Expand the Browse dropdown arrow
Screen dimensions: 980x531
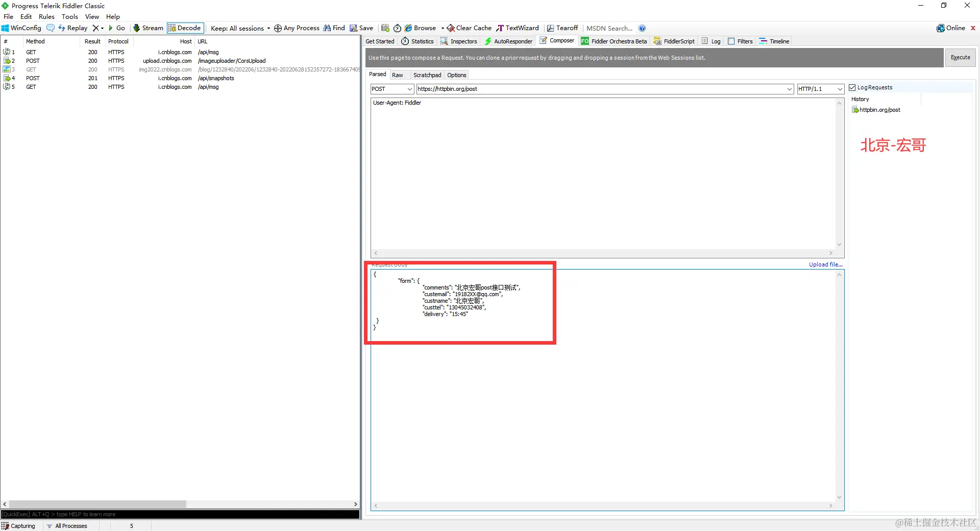click(442, 28)
